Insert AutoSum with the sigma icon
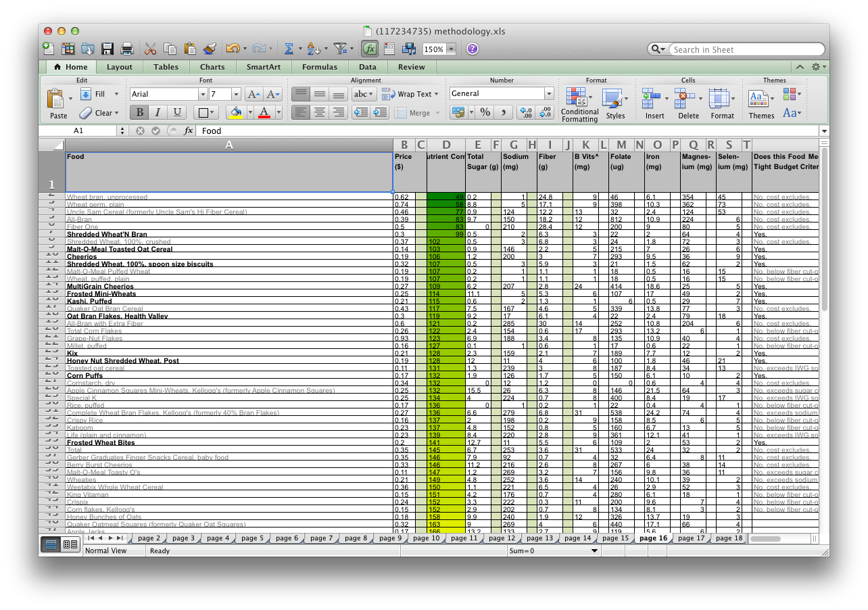This screenshot has height=610, width=868. tap(289, 49)
